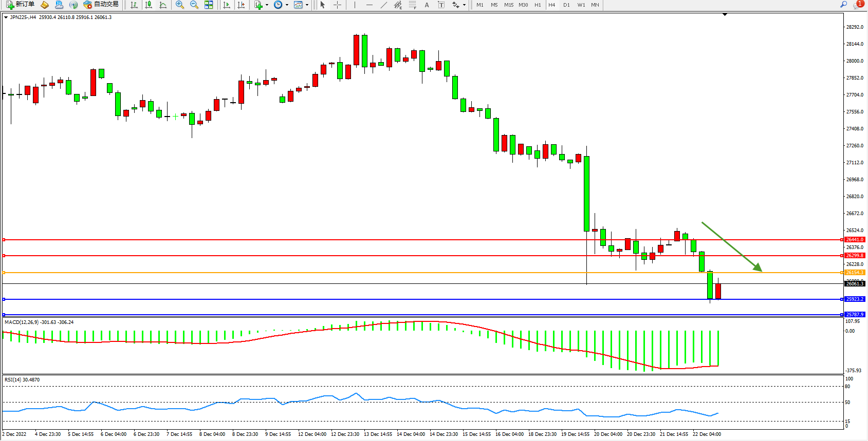Screen dimensions: 868x441
Task: Draw a horizontal line tool
Action: [x=369, y=5]
